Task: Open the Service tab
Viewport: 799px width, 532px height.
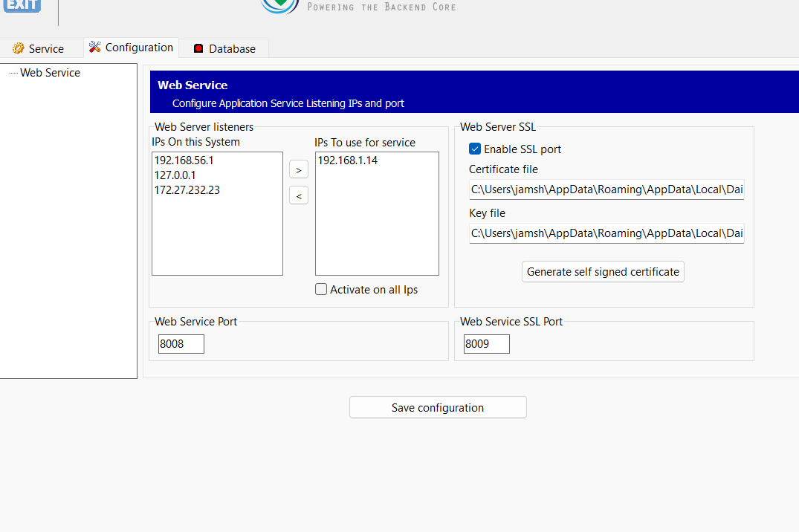Action: point(39,49)
